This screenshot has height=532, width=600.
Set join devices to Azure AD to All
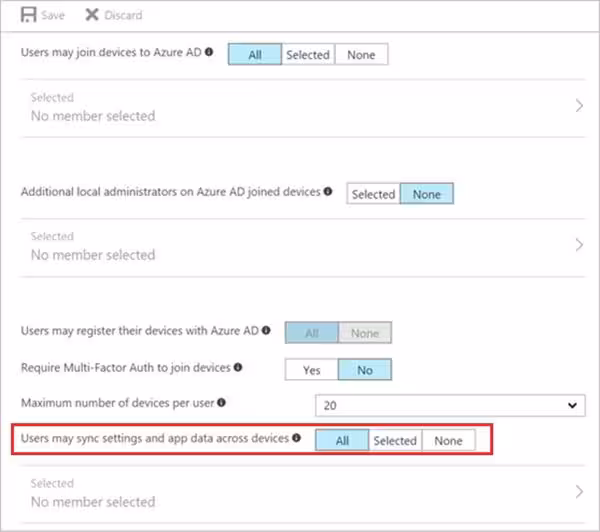[255, 54]
